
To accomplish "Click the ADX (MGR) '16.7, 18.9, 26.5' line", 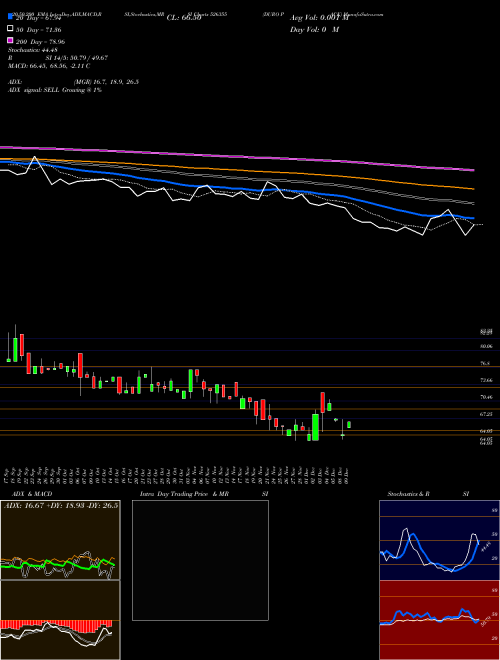I will [106, 82].
